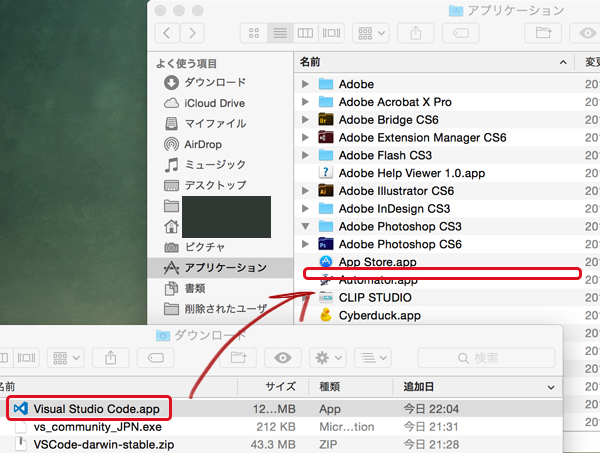600x453 pixels.
Task: Select Adobe Photoshop CS3 row
Action: pyautogui.click(x=447, y=226)
